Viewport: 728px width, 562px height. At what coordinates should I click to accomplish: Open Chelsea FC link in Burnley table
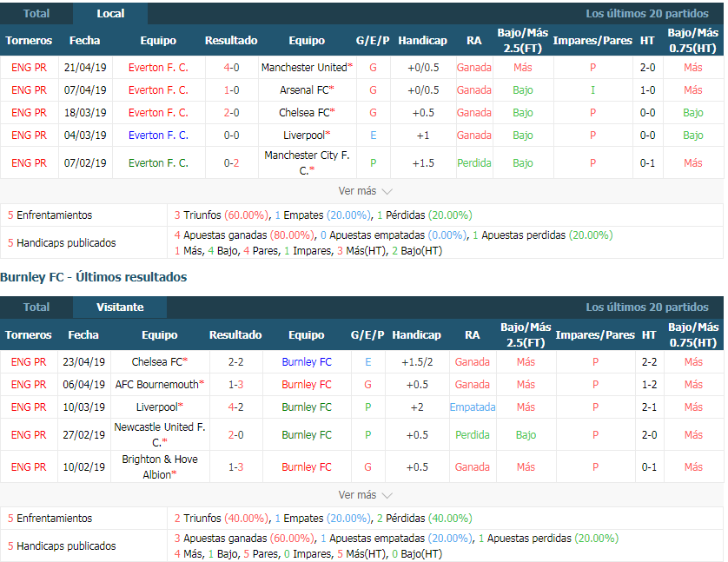pyautogui.click(x=157, y=362)
